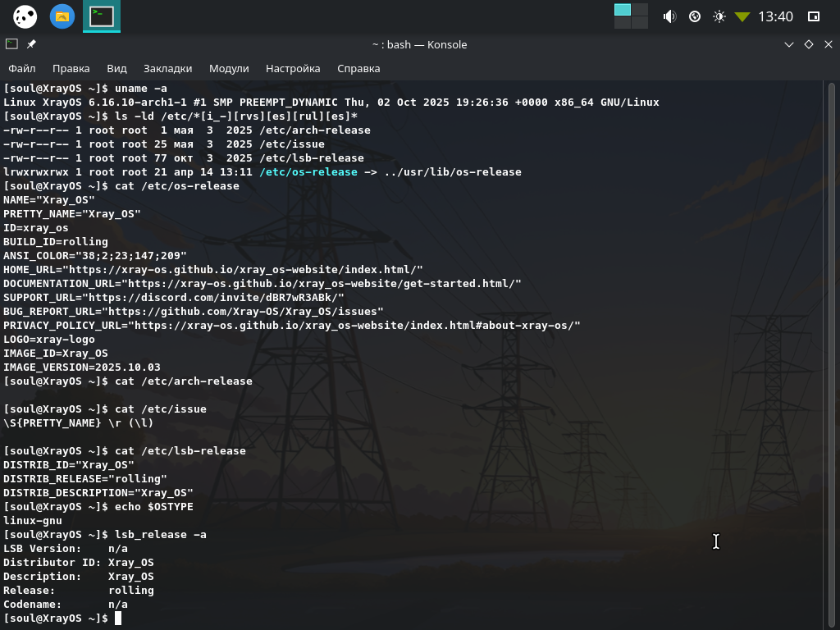Open the Вид dropdown menu
The width and height of the screenshot is (840, 630).
coord(116,69)
